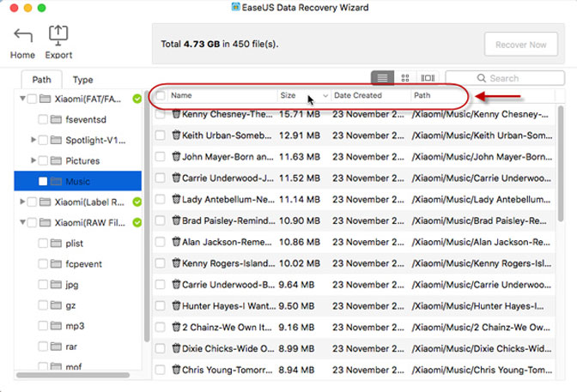
Task: Switch to thumbnail grid view
Action: click(x=405, y=78)
